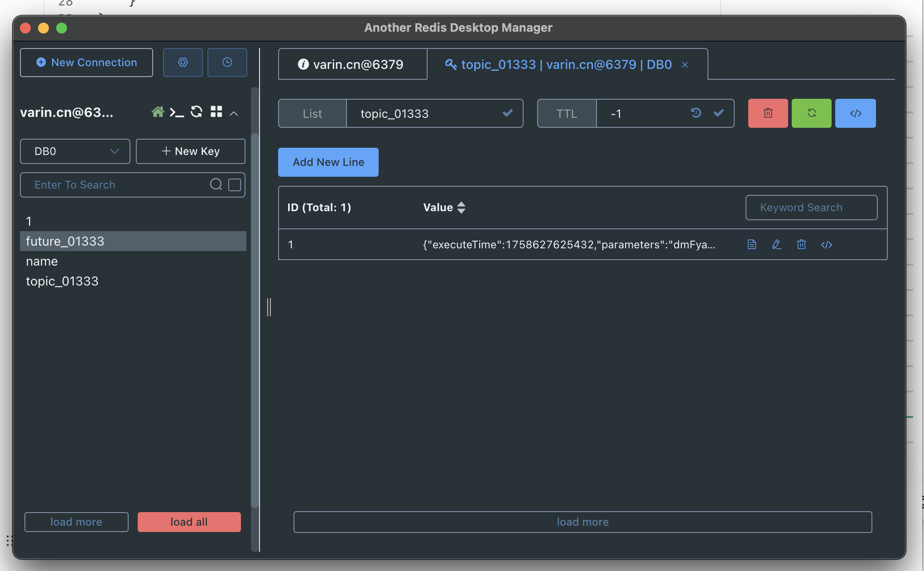Screen dimensions: 924x571
Task: Select the name key
Action: [x=133, y=261]
